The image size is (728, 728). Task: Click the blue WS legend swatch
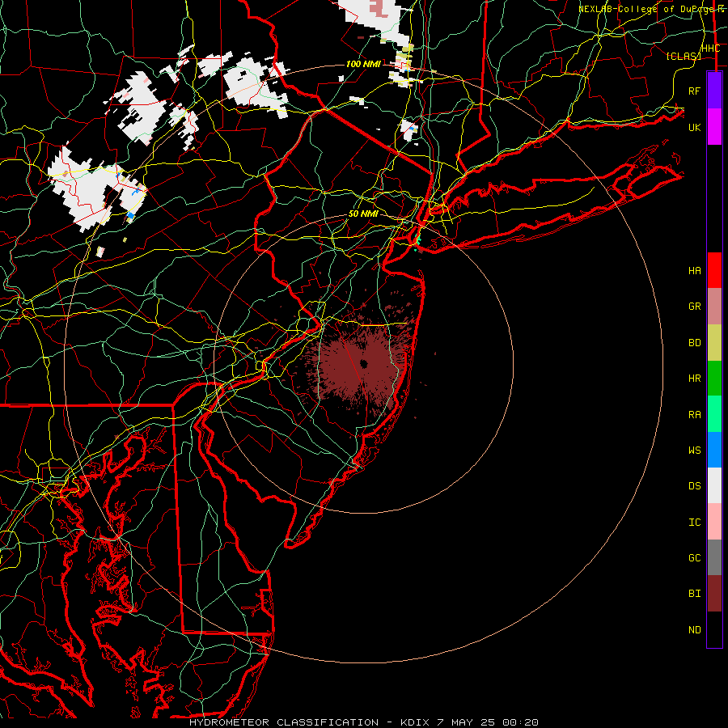[x=714, y=450]
